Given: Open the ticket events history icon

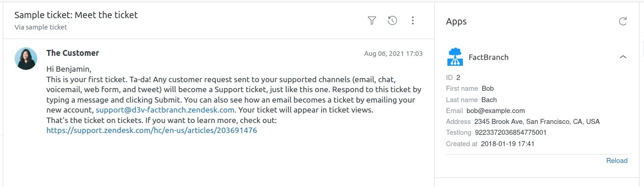Looking at the screenshot, I should coord(392,20).
